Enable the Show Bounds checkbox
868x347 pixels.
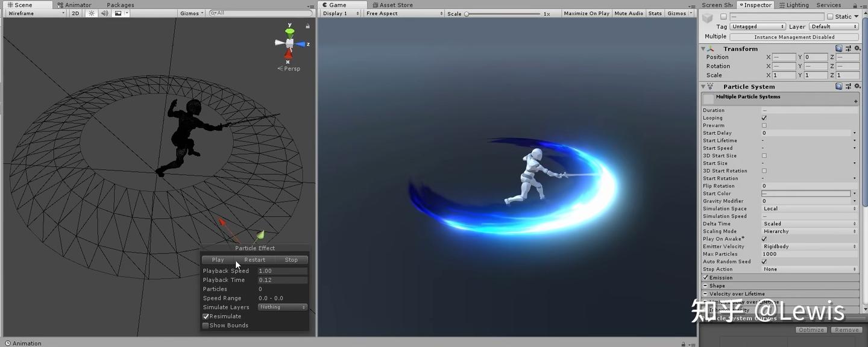(206, 325)
